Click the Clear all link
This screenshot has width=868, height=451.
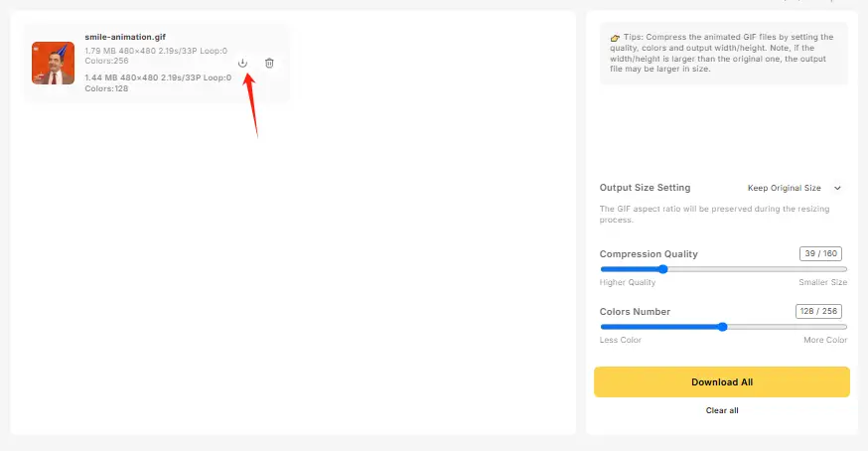(722, 410)
